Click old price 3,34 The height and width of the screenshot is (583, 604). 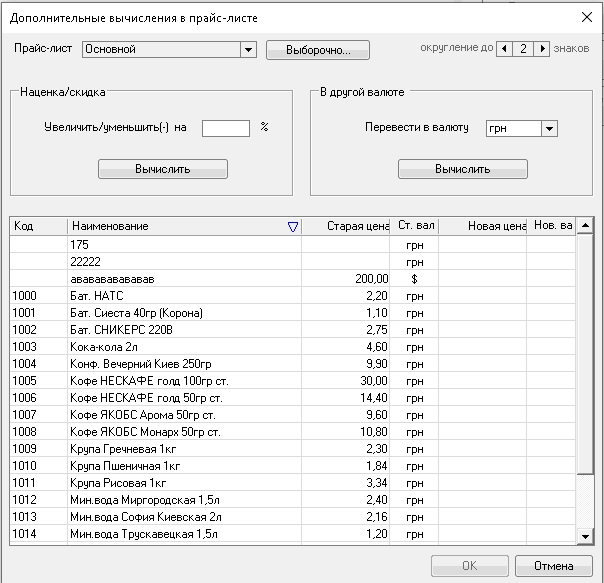tap(346, 482)
